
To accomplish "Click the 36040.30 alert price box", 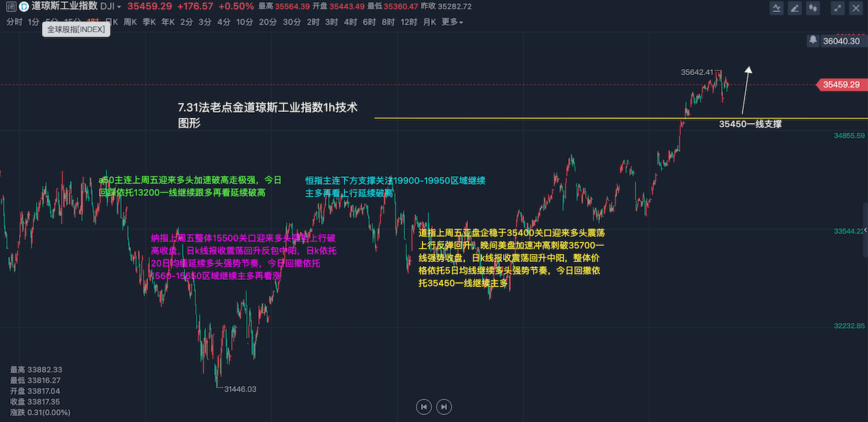I will [841, 41].
